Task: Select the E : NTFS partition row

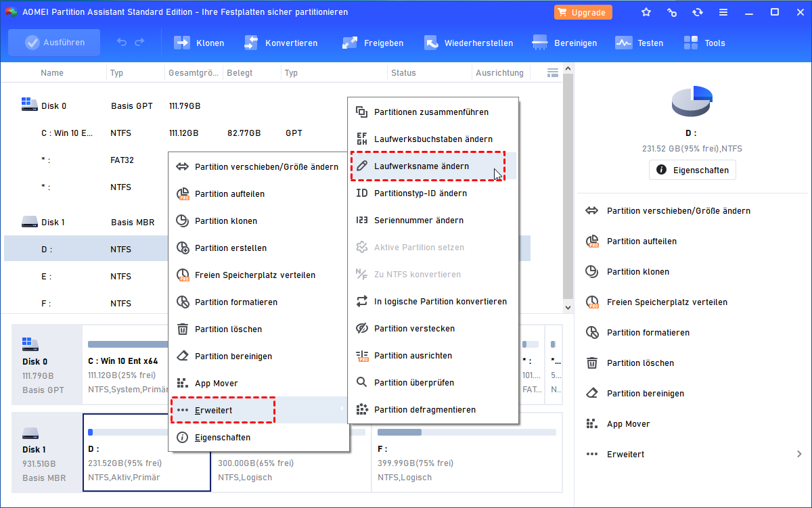Action: tap(86, 276)
